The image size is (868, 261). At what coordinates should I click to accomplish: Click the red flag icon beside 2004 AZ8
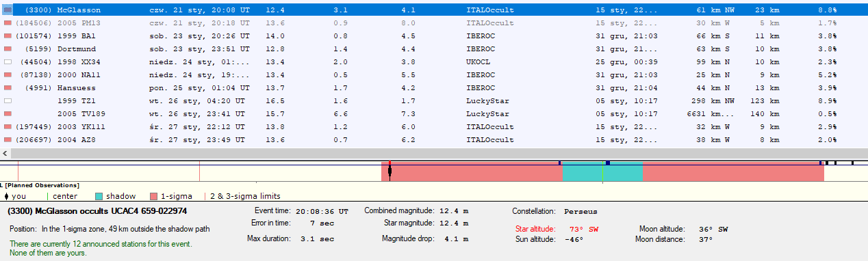click(8, 140)
